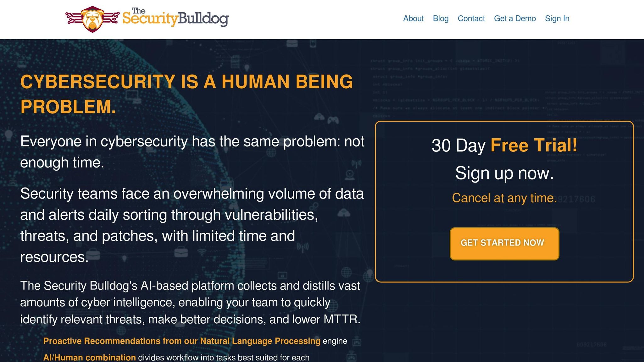Click Get a Demo in the navigation
This screenshot has width=644, height=362.
coord(515,19)
